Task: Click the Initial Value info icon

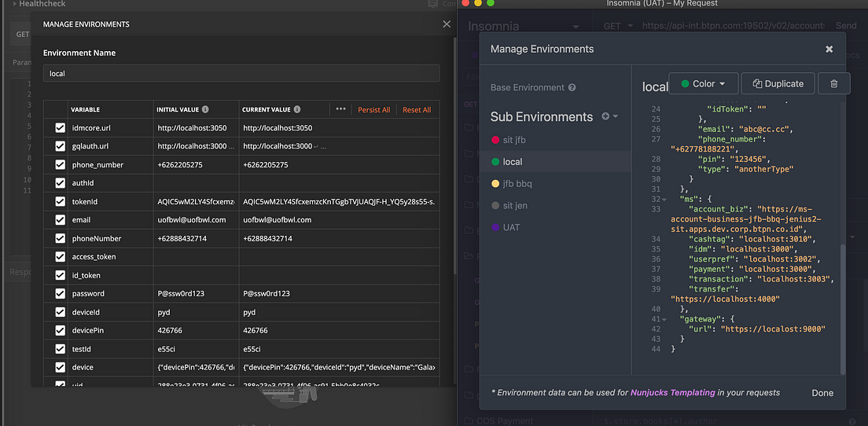Action: [205, 109]
